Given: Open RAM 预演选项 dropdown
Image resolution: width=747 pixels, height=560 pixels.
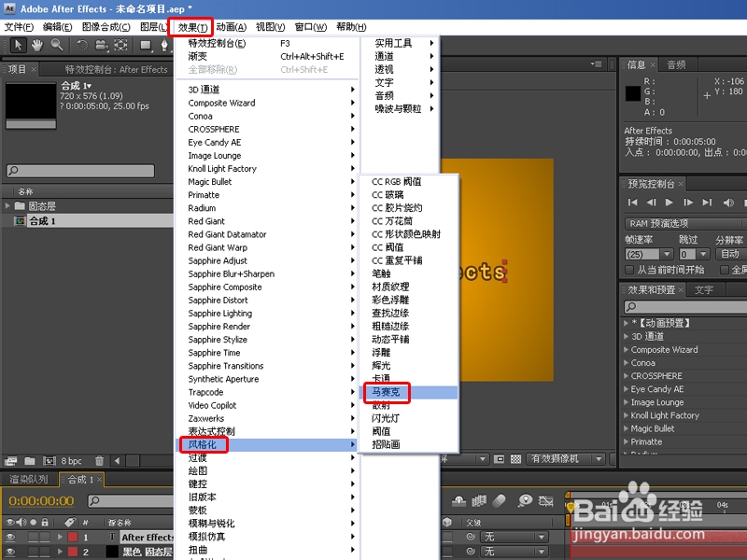Looking at the screenshot, I should [685, 223].
